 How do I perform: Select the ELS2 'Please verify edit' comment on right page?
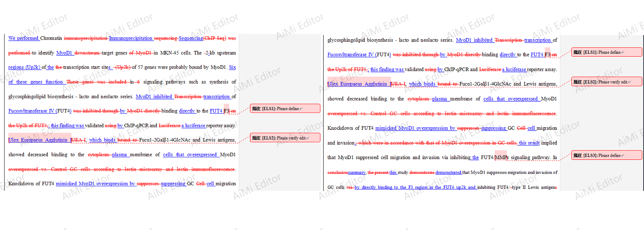coord(606,82)
